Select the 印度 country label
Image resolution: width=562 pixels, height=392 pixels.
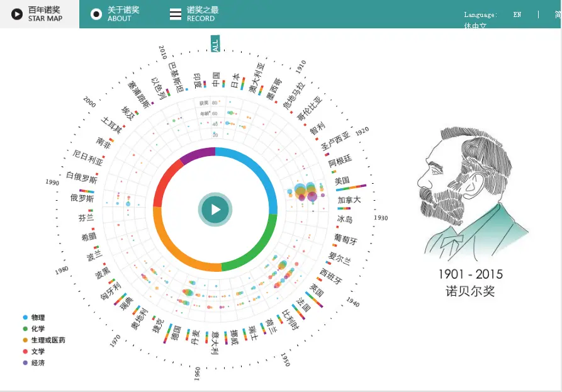(x=197, y=81)
